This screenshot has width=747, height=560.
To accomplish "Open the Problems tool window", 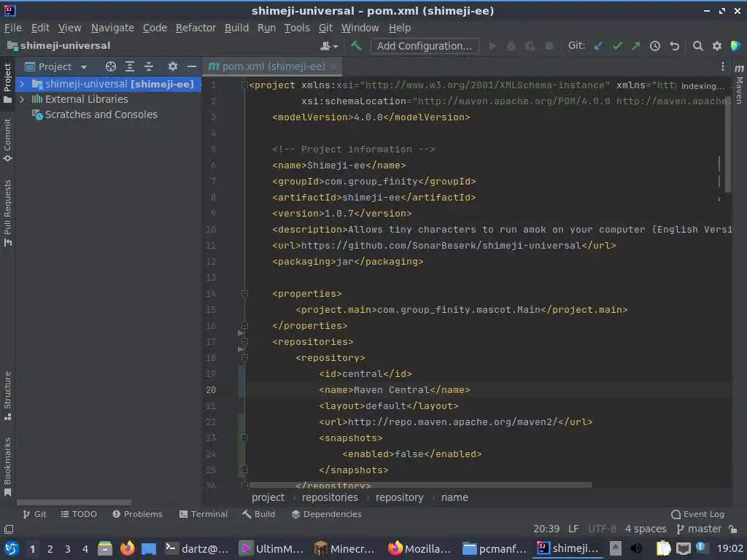I will tap(137, 514).
